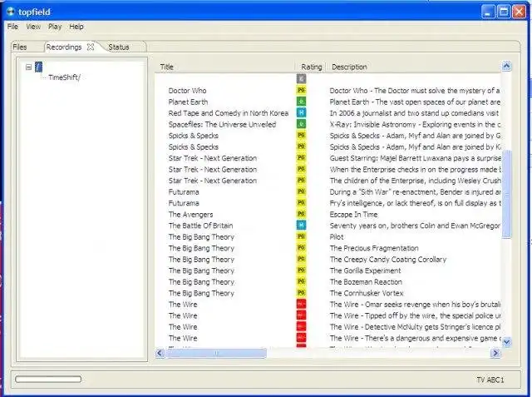Switch to the Files tab
The height and width of the screenshot is (397, 532).
20,47
